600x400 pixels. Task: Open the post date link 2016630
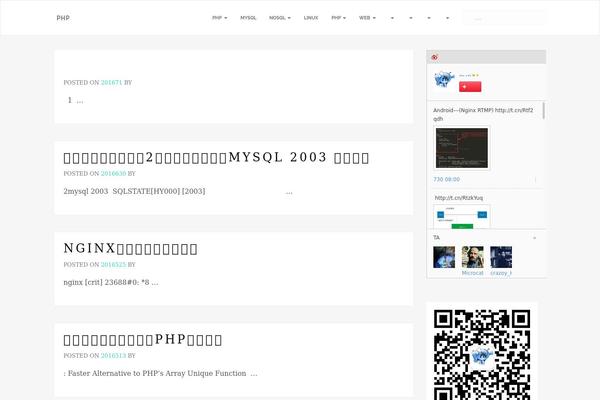click(x=113, y=173)
